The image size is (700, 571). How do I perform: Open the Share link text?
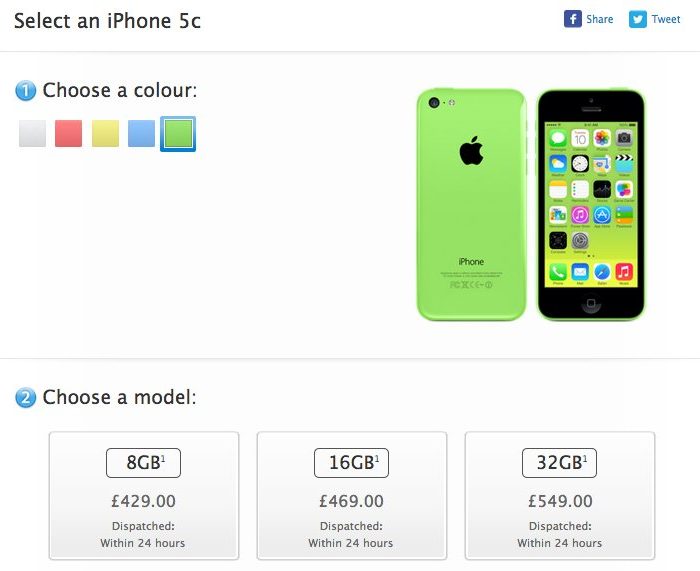(x=600, y=19)
